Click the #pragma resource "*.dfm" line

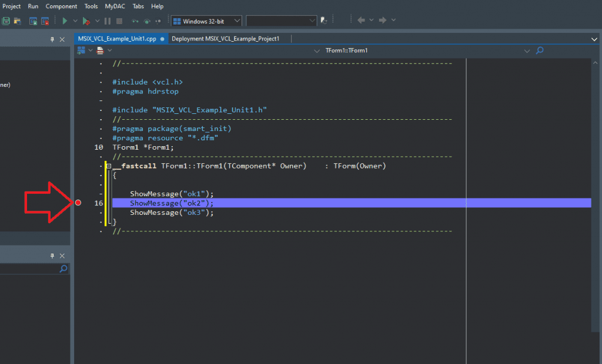165,138
